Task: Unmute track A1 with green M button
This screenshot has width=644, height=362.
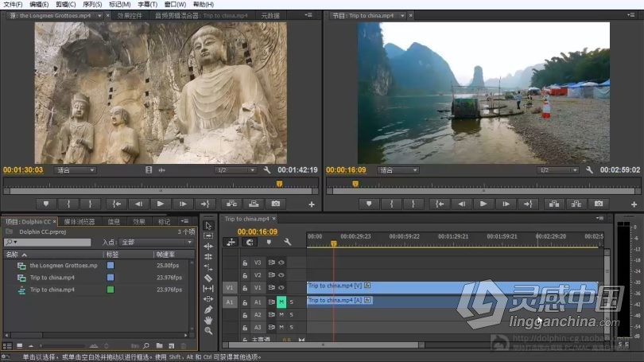Action: tap(281, 302)
